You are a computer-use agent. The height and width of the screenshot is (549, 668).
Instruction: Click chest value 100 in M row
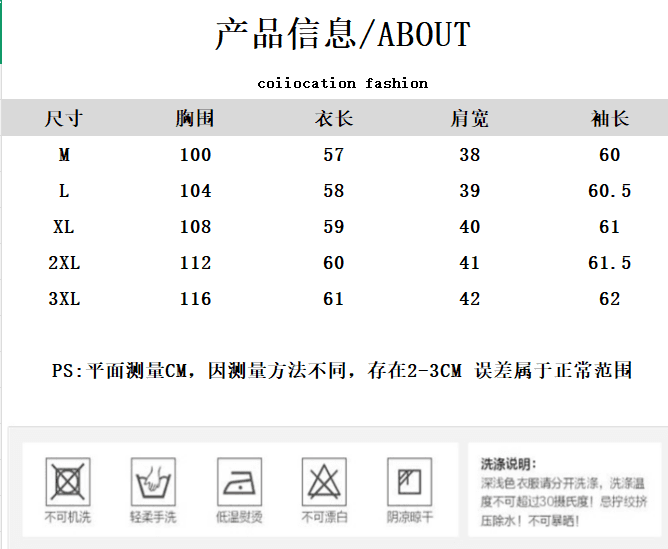click(195, 155)
